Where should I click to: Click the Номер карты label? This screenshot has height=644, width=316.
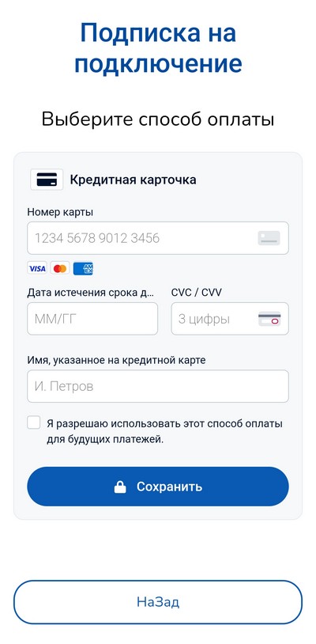pyautogui.click(x=60, y=212)
